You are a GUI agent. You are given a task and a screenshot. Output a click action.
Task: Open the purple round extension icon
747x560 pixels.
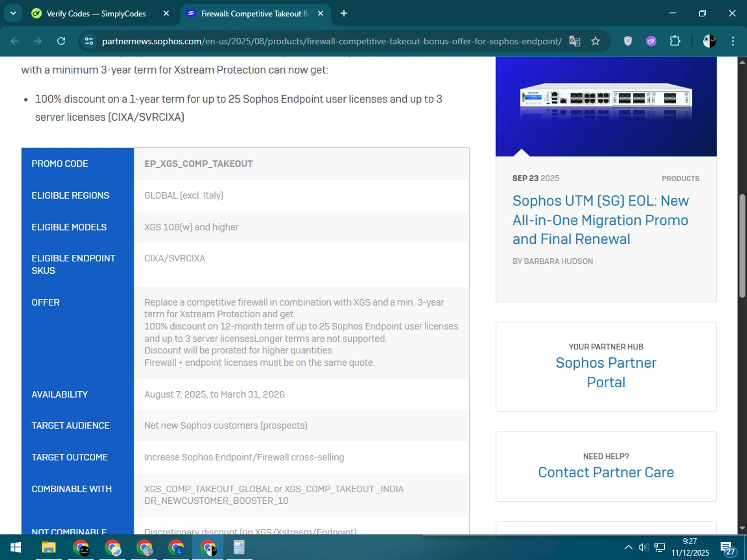pos(651,41)
